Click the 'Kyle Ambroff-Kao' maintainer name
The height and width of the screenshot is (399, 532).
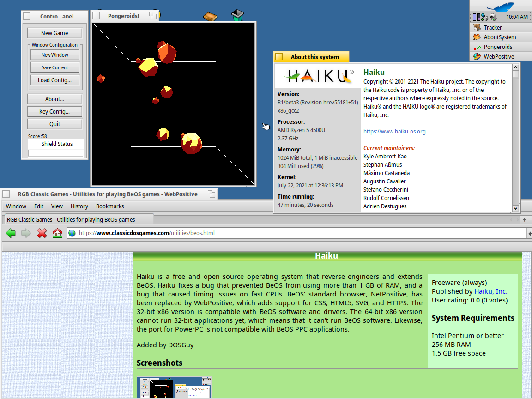pyautogui.click(x=385, y=157)
